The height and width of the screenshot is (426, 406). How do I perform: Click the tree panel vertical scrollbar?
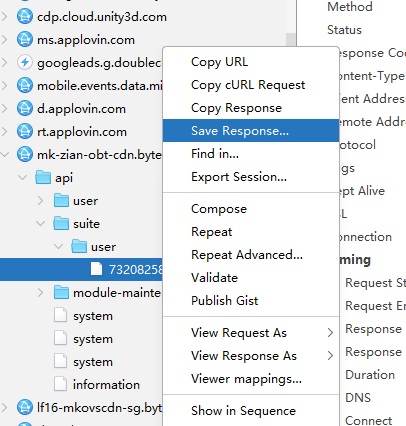coord(291,40)
